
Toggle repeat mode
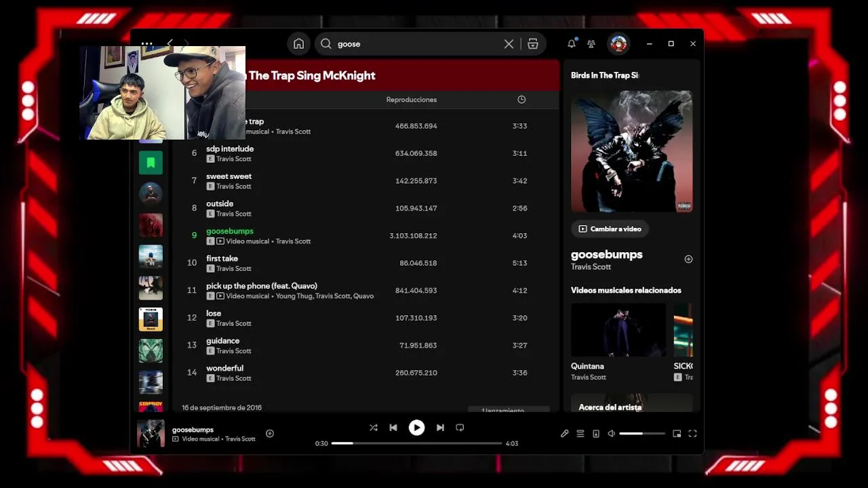coord(460,428)
